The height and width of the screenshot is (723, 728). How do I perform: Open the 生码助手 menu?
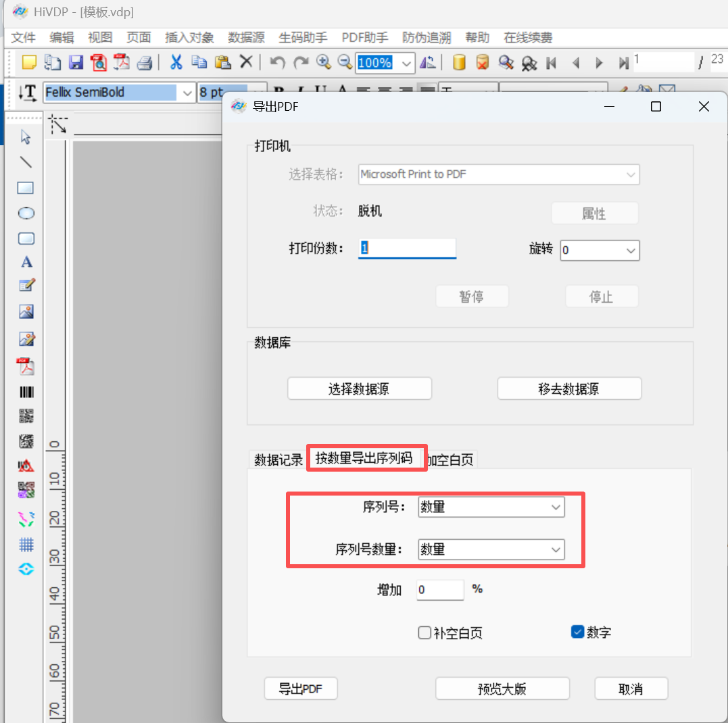click(x=303, y=38)
